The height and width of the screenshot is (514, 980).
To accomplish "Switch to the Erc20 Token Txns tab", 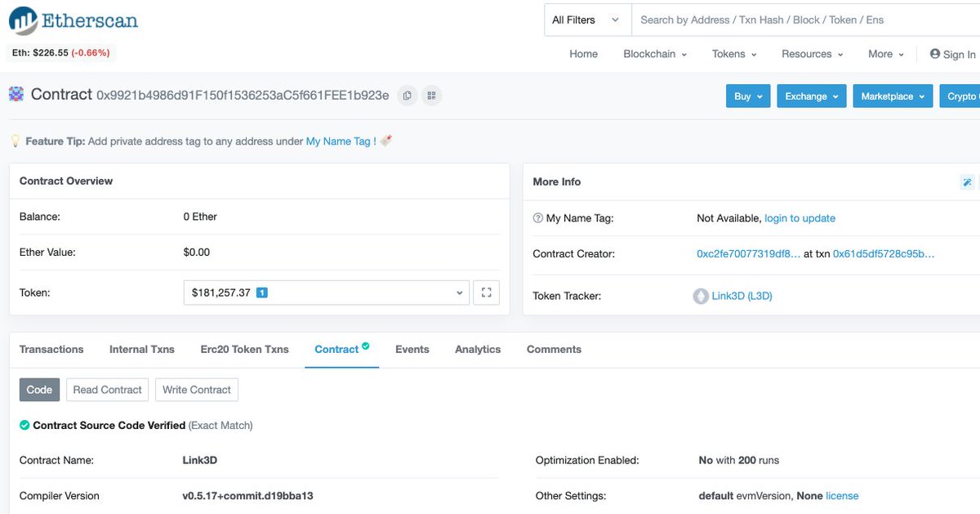I will [x=245, y=349].
